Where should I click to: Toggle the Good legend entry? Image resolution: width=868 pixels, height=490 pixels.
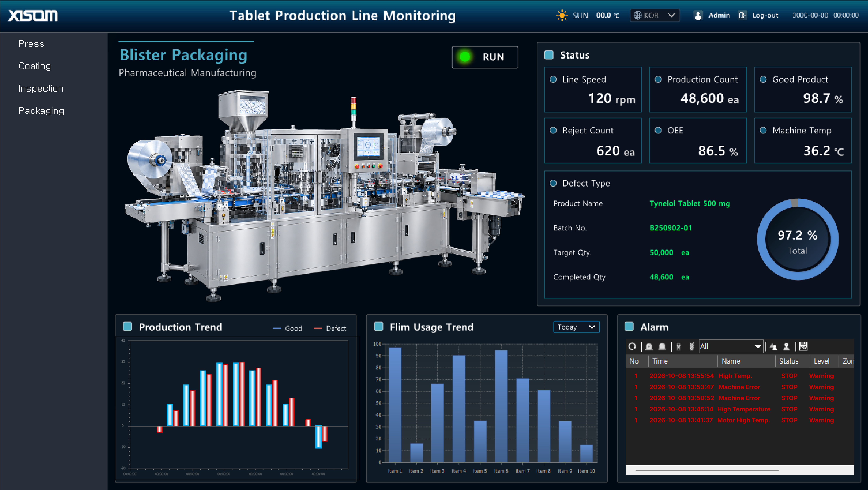click(287, 328)
